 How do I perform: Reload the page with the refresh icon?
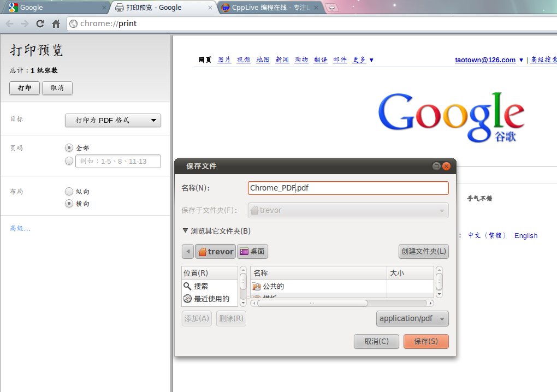pyautogui.click(x=40, y=24)
